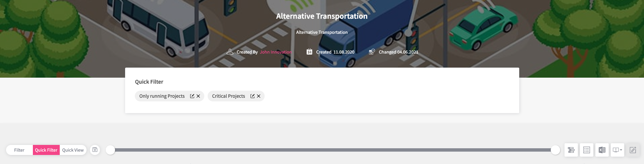Select the Quick Filter tab
Viewport: 644px width, 164px height.
pos(46,150)
